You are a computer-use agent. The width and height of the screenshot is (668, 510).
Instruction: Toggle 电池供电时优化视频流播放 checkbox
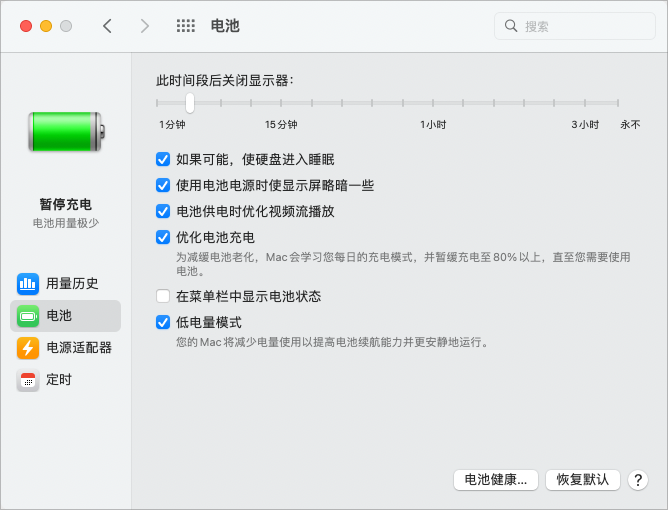click(x=163, y=211)
